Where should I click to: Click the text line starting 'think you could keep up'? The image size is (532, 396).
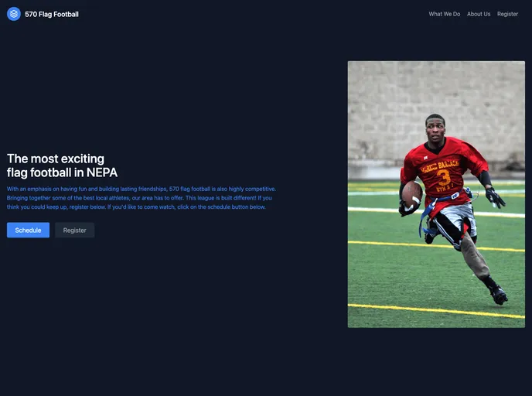[136, 207]
